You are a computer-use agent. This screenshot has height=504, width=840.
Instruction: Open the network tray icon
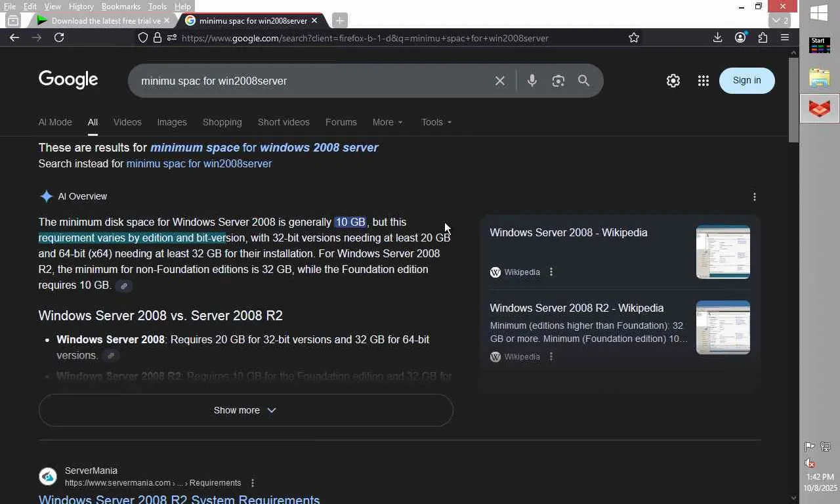point(826,447)
